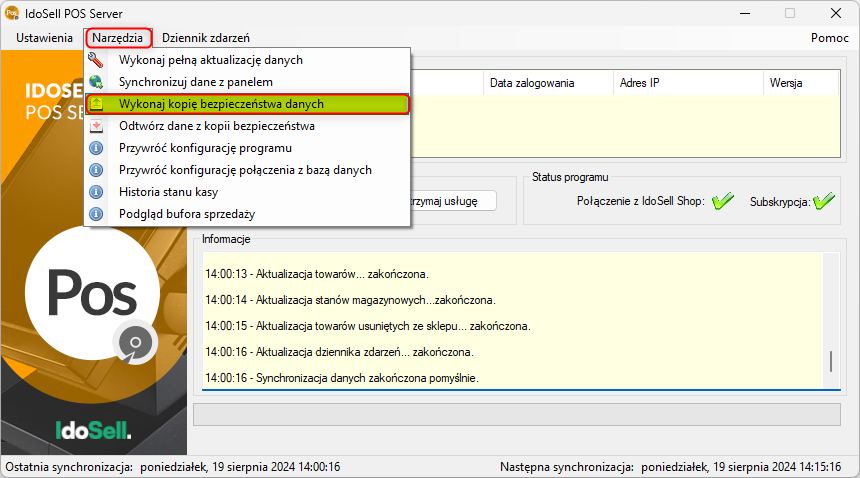Close the IdoSell POS Server window

click(x=836, y=13)
